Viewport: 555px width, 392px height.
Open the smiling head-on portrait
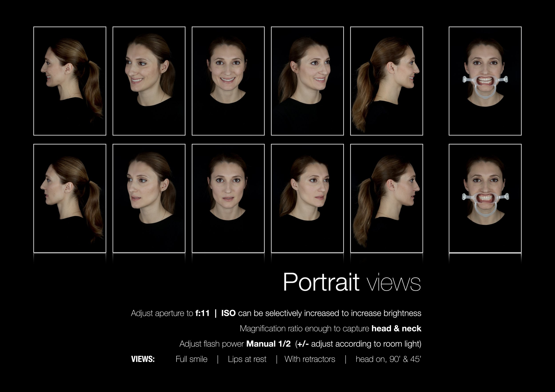click(x=228, y=81)
